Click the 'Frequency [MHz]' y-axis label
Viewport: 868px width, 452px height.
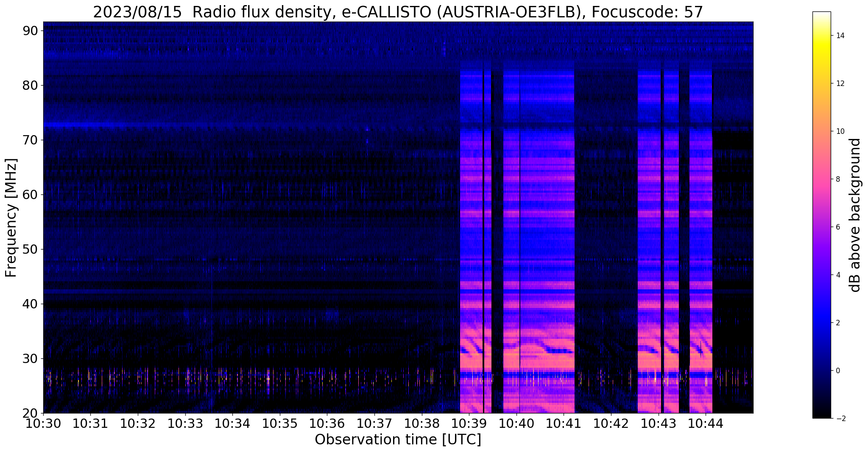tap(11, 218)
